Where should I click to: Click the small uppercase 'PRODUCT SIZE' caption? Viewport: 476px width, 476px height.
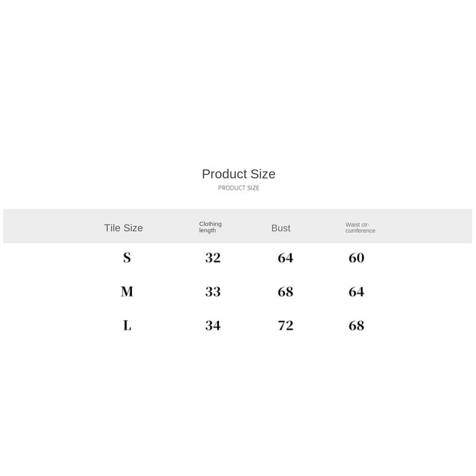(238, 188)
